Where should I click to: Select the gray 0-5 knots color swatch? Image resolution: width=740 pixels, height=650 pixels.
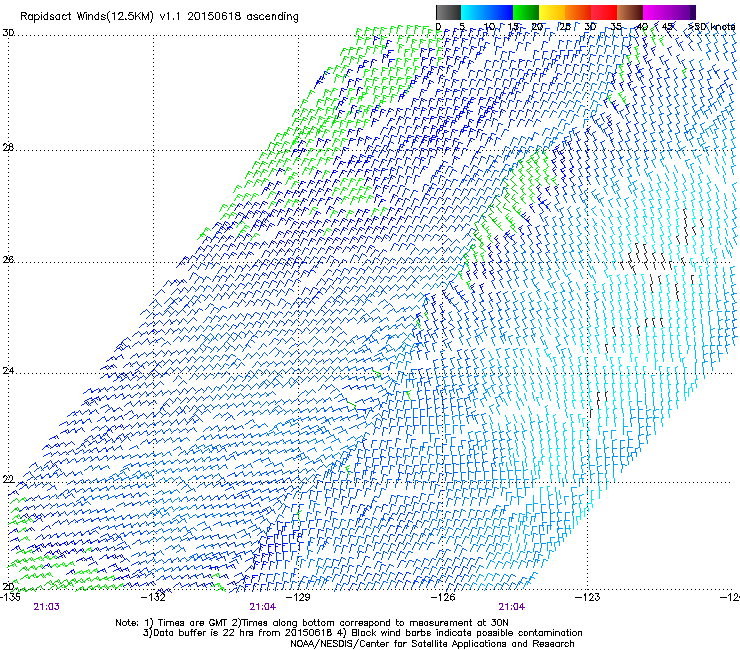click(x=448, y=12)
